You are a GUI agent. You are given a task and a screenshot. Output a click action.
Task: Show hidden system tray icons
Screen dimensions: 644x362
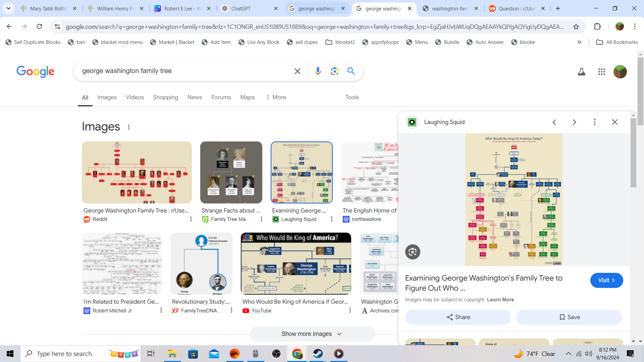coord(568,354)
